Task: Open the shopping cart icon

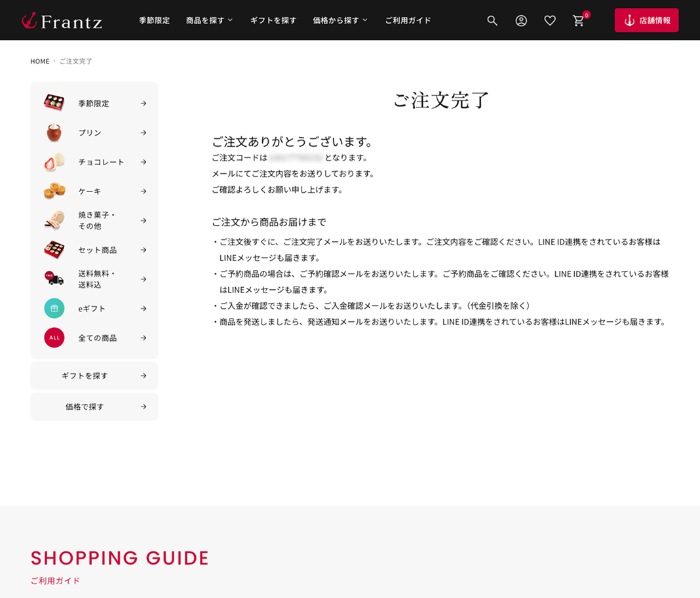Action: [x=579, y=21]
